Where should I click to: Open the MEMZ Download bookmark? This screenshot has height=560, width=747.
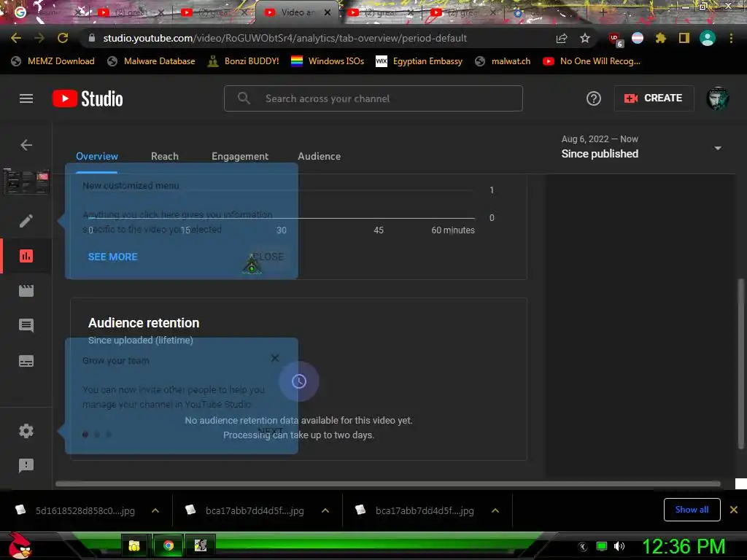(x=53, y=61)
